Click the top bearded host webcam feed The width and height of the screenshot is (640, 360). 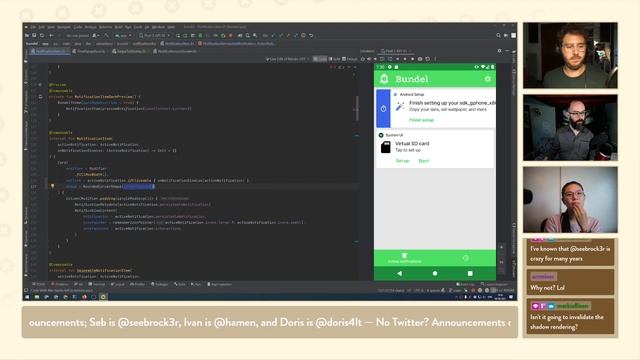(x=570, y=56)
